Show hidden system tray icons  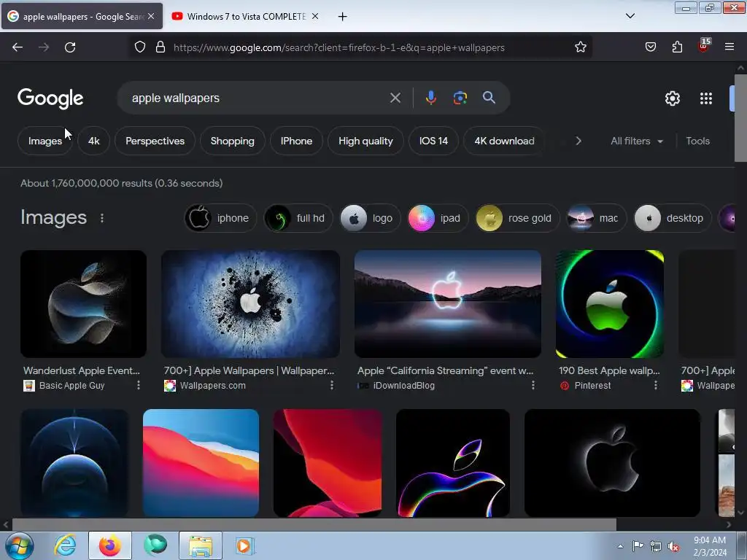click(620, 547)
